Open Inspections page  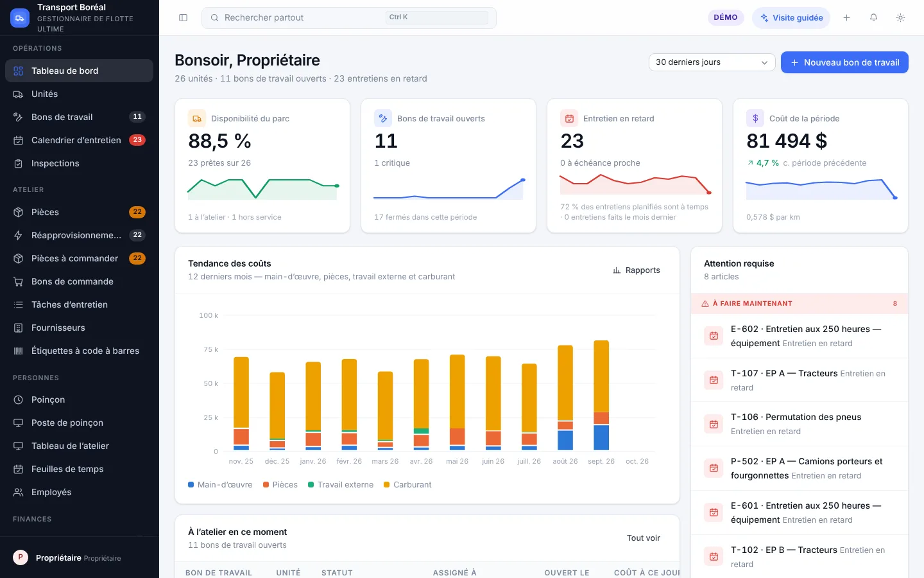coord(79,163)
